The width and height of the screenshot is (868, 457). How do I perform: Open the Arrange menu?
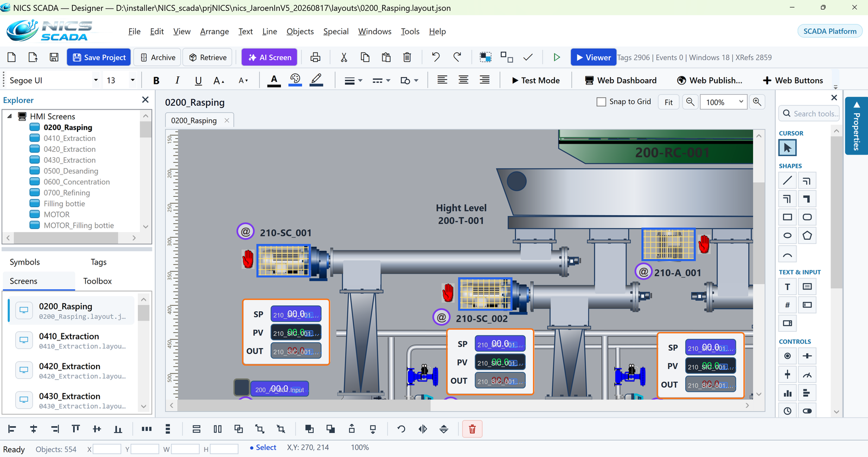[x=214, y=31]
